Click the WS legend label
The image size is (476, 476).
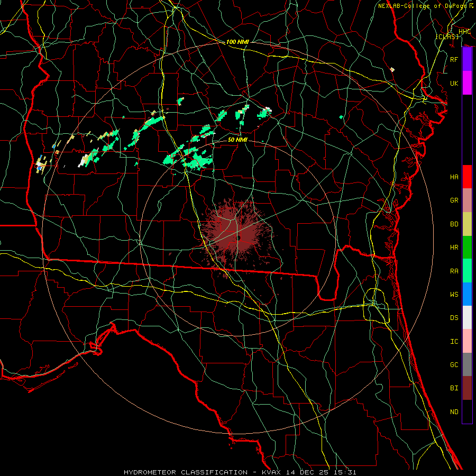[x=454, y=294]
